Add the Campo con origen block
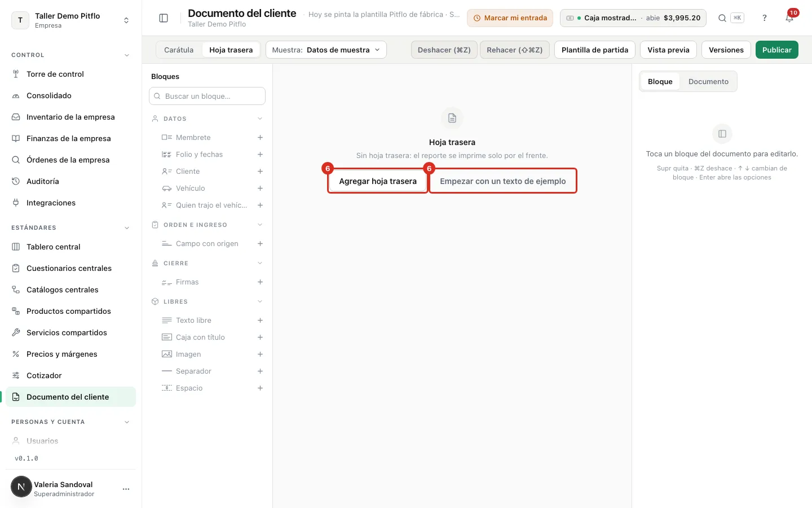This screenshot has height=508, width=812. (x=260, y=244)
